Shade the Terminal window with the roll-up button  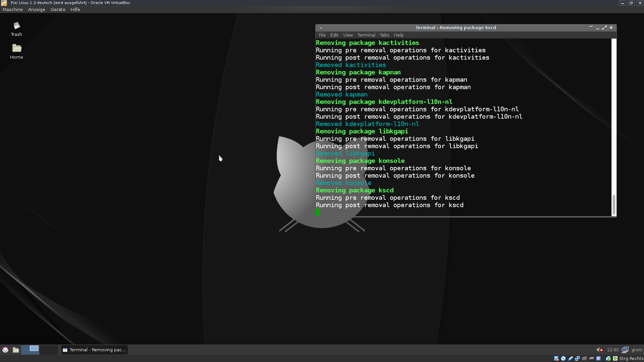pyautogui.click(x=591, y=27)
